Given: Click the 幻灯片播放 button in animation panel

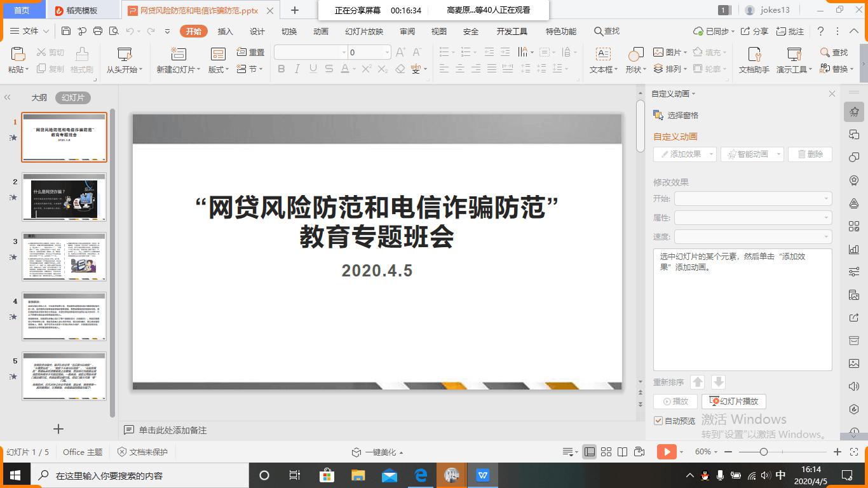Looking at the screenshot, I should [734, 402].
